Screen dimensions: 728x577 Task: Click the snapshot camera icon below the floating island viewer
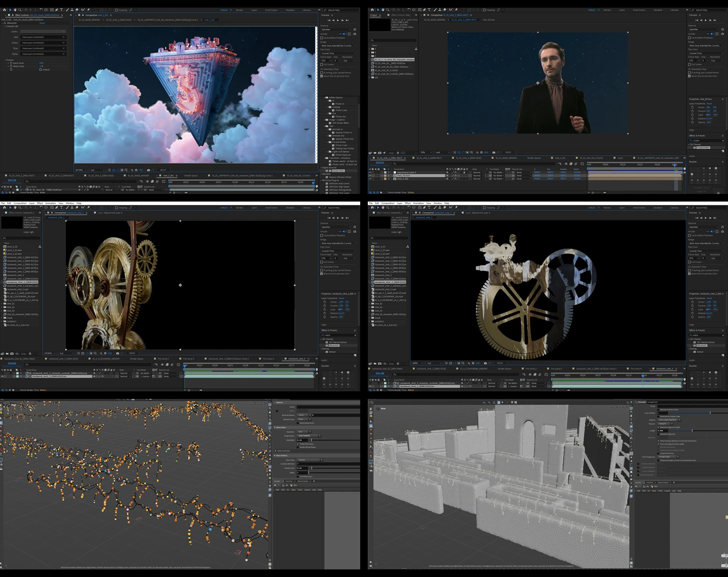pos(148,170)
